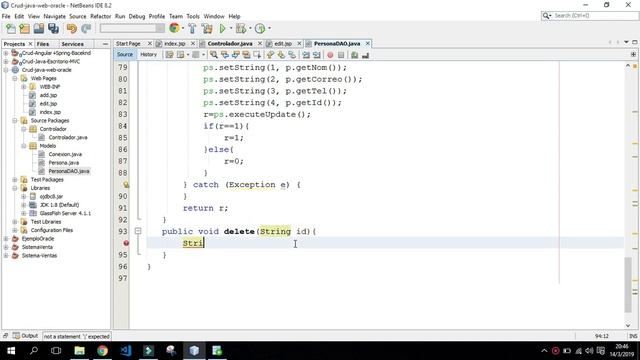Click the Clean and Build icon
The image size is (640, 360).
tap(207, 29)
